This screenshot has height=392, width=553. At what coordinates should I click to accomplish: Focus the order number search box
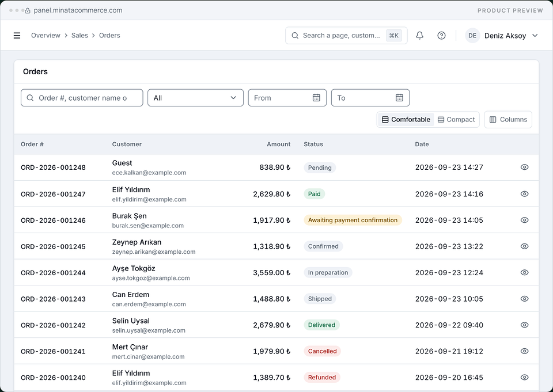[82, 98]
